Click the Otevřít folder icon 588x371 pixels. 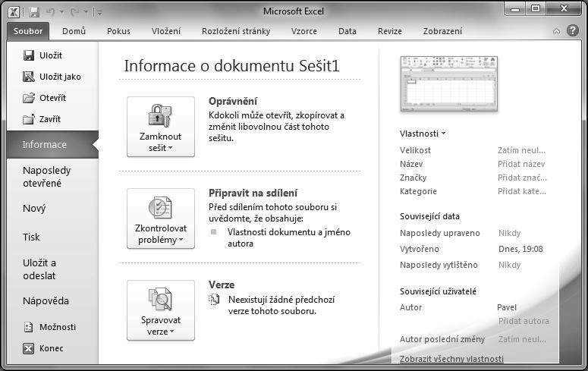click(x=29, y=98)
